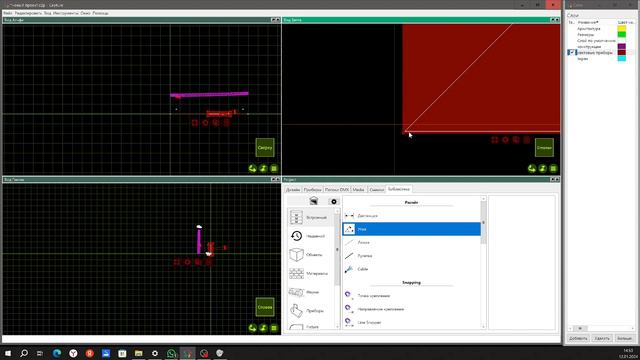Open Microsoft Edge from taskbar
The image size is (640, 360).
pos(57,353)
